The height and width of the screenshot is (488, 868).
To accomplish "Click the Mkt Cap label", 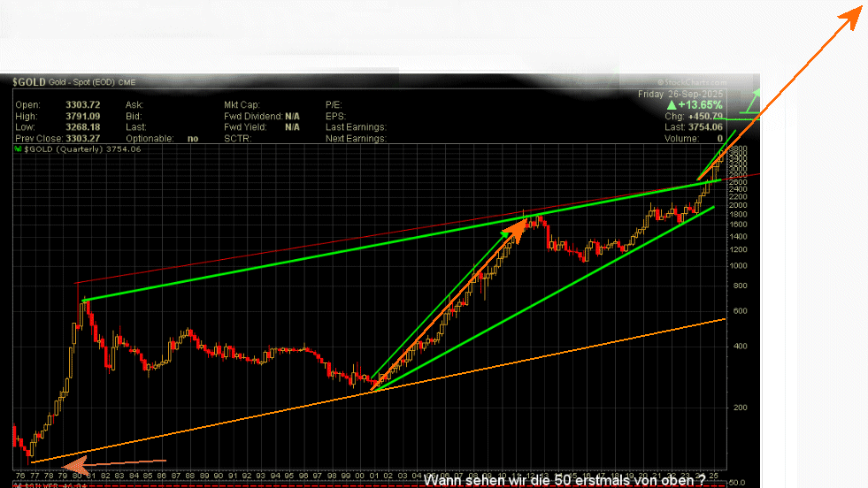I will tap(242, 104).
